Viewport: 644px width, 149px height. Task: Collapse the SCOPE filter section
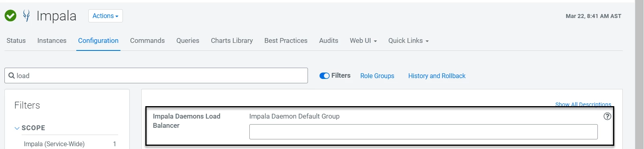17,128
